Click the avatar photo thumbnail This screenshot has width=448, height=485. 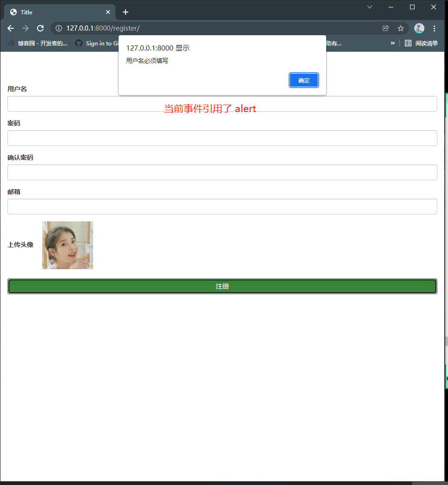(x=68, y=246)
